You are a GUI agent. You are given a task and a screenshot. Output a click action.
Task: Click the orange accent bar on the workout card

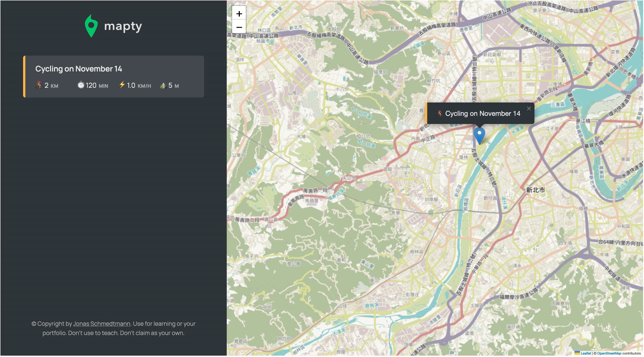[24, 77]
